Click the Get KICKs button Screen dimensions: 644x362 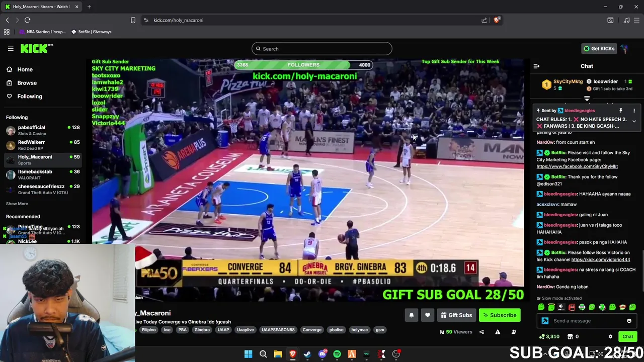[599, 49]
